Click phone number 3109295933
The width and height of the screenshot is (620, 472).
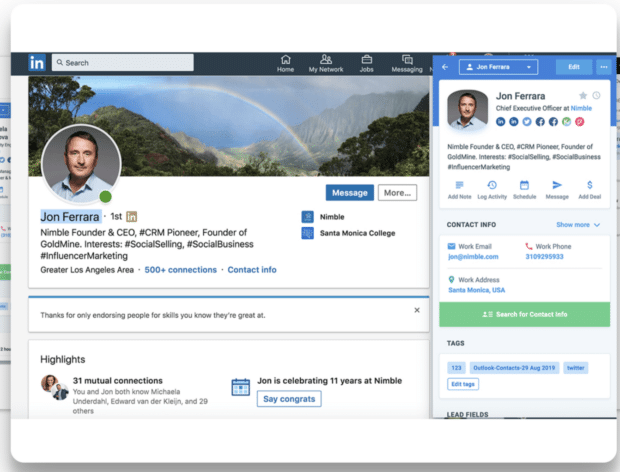click(x=544, y=257)
